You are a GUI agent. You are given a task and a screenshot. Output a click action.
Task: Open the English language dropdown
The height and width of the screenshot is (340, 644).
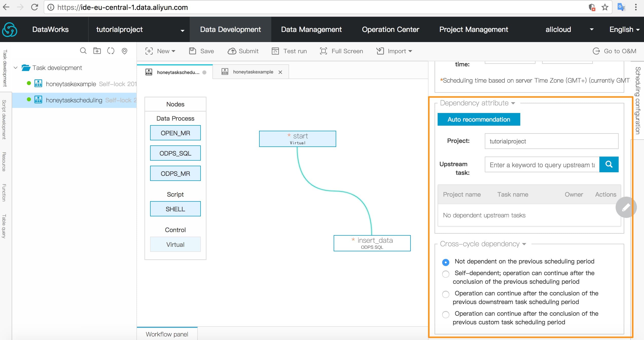(x=624, y=30)
